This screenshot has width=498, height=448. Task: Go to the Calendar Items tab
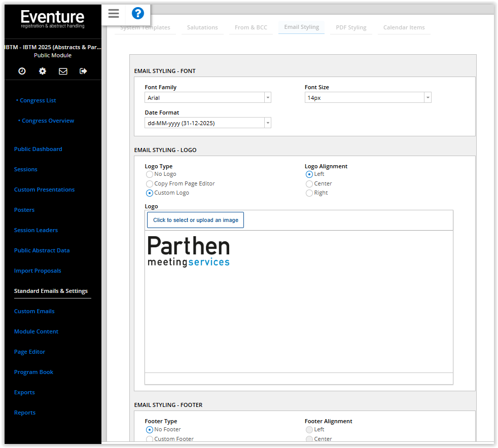[404, 27]
